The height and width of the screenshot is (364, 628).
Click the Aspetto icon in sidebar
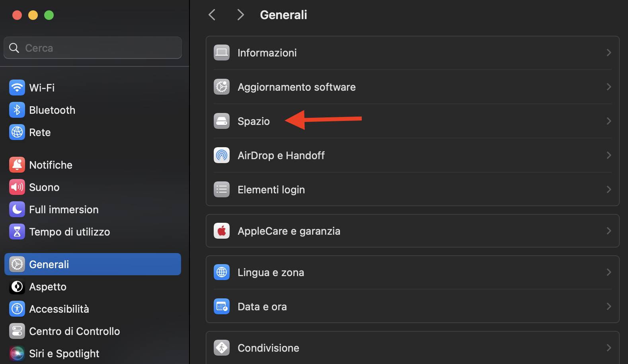tap(17, 286)
